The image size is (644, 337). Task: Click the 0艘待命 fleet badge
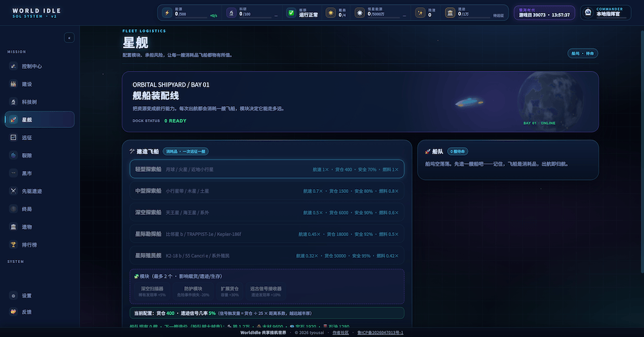point(457,151)
